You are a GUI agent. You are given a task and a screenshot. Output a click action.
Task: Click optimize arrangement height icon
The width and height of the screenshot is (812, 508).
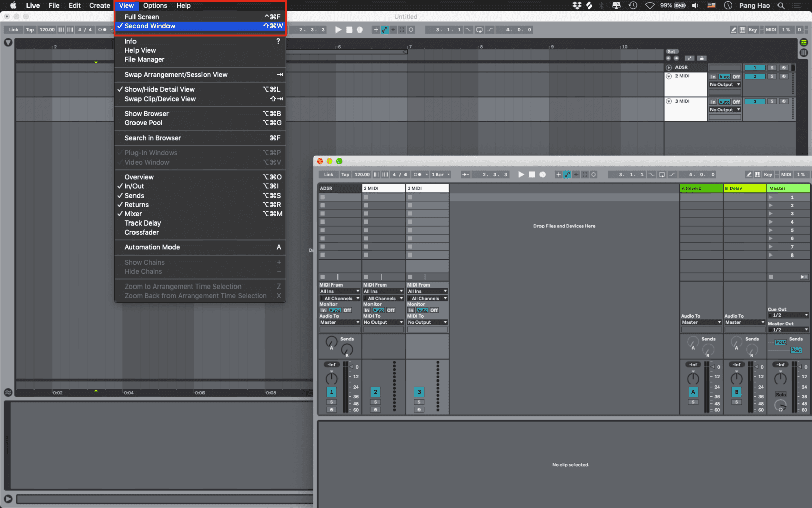coord(690,58)
